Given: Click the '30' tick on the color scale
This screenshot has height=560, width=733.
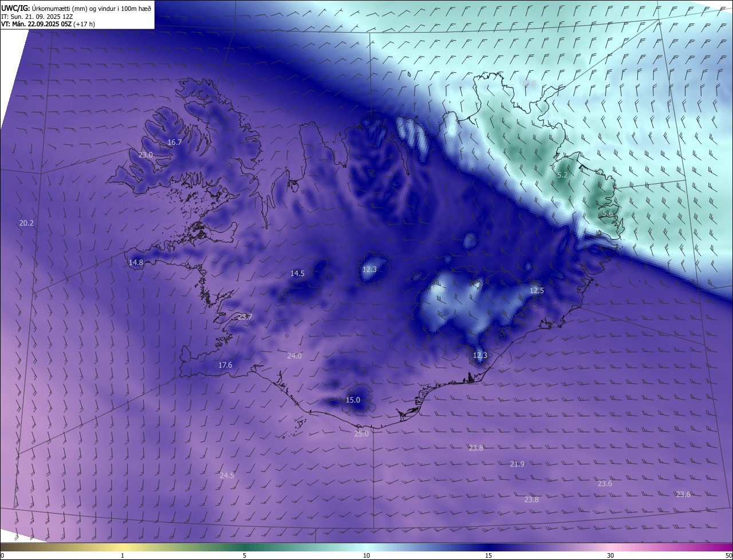Looking at the screenshot, I should (610, 555).
